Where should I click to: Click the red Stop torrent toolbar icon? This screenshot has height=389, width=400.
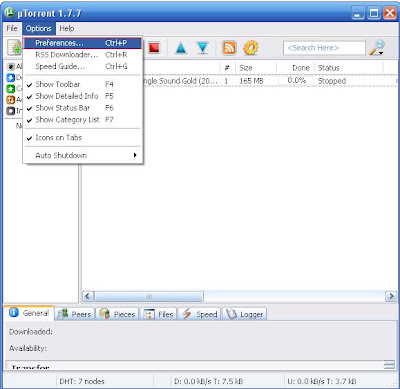click(x=154, y=48)
